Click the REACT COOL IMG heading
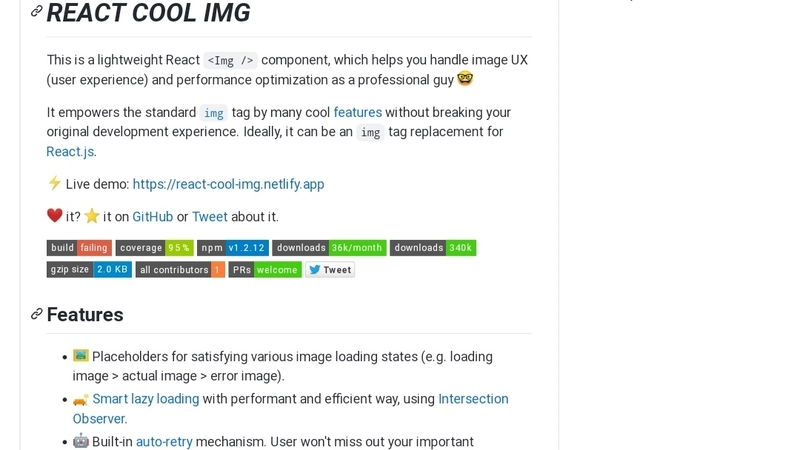 click(148, 12)
